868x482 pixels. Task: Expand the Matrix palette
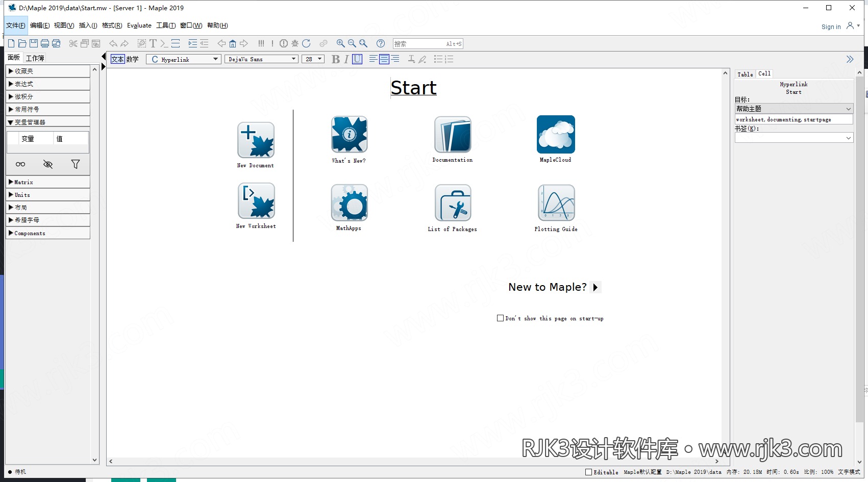(48, 182)
